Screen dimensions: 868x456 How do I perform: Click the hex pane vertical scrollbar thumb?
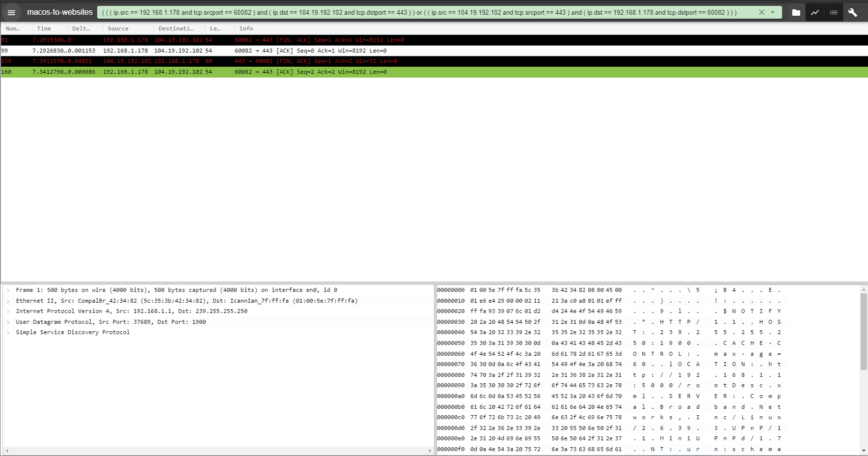click(864, 332)
